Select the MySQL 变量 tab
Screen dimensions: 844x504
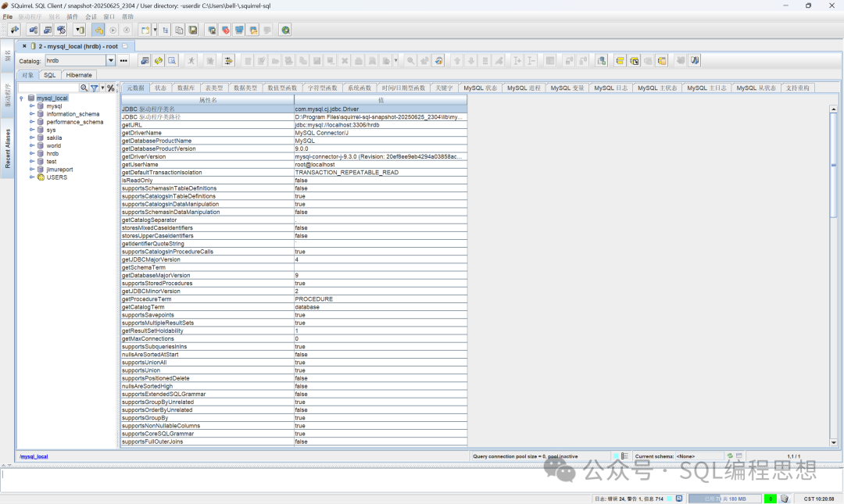[567, 88]
